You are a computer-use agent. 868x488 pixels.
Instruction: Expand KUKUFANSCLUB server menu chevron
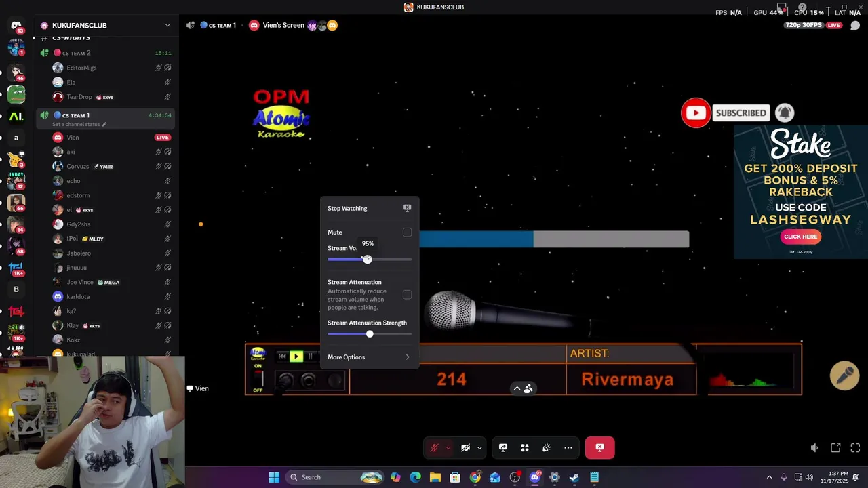(x=167, y=26)
